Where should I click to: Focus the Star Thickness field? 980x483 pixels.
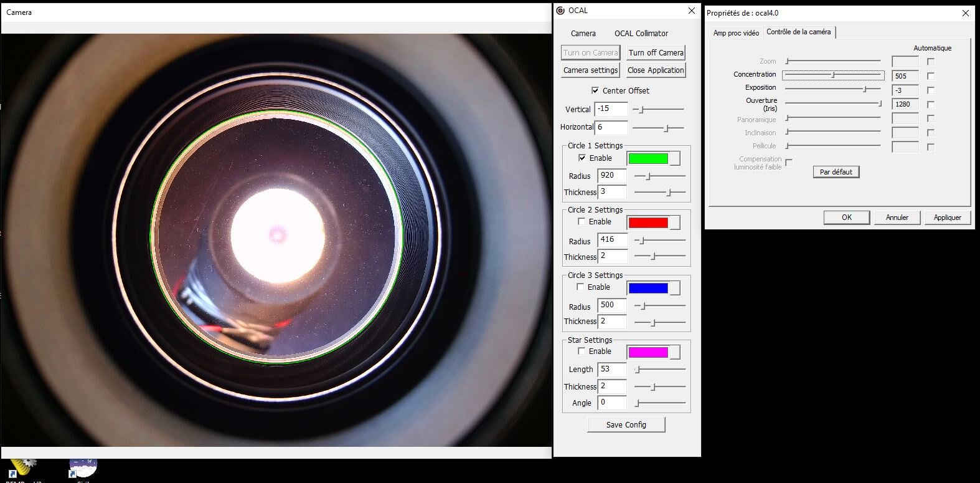pos(612,386)
